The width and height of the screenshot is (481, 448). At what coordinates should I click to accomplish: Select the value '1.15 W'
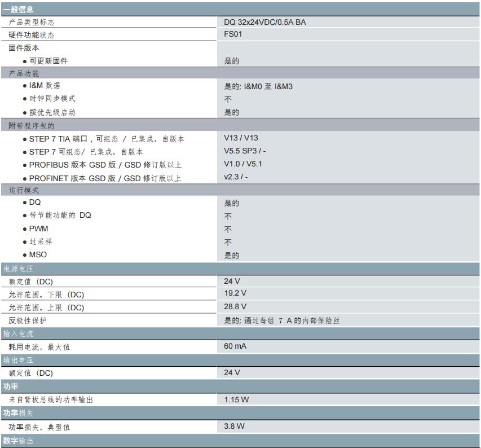pyautogui.click(x=236, y=399)
